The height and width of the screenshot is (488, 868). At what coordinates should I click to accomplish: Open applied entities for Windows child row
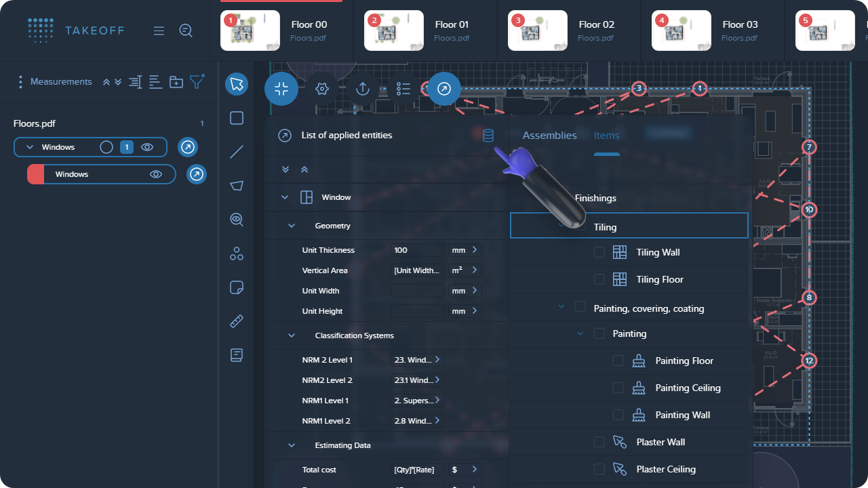click(196, 174)
